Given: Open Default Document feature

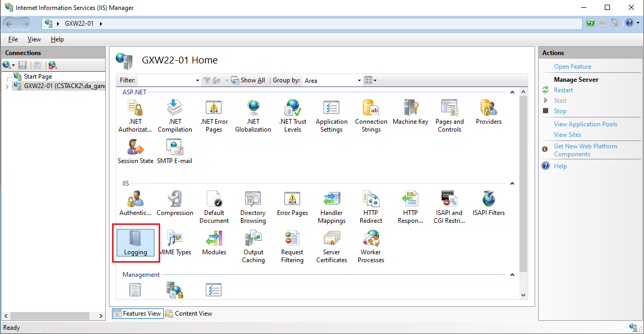Looking at the screenshot, I should coord(214,207).
